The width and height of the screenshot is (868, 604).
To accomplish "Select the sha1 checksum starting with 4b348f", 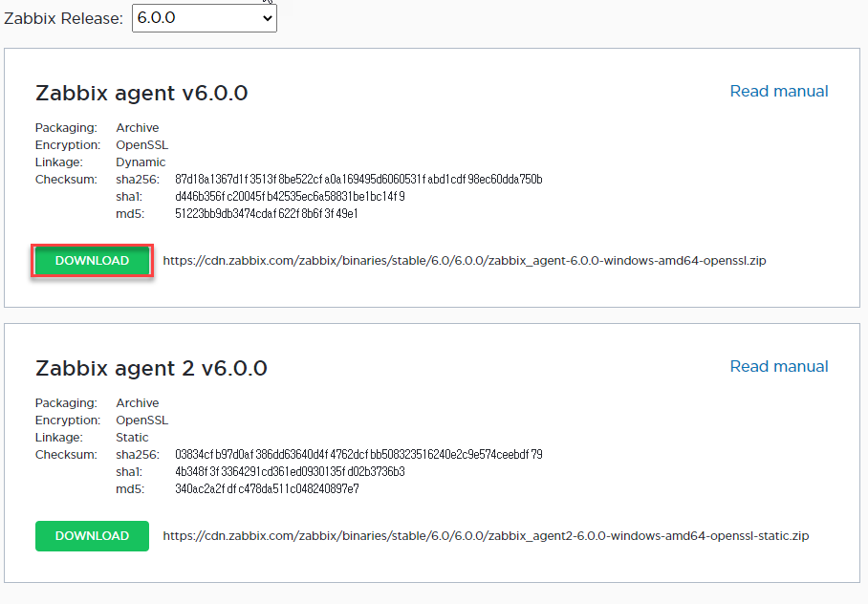I will [x=290, y=472].
